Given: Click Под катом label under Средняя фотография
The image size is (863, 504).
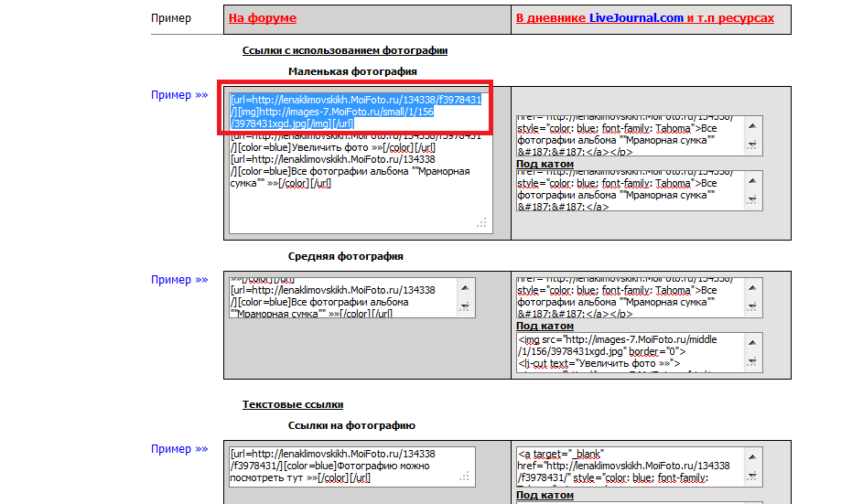Looking at the screenshot, I should 545,326.
